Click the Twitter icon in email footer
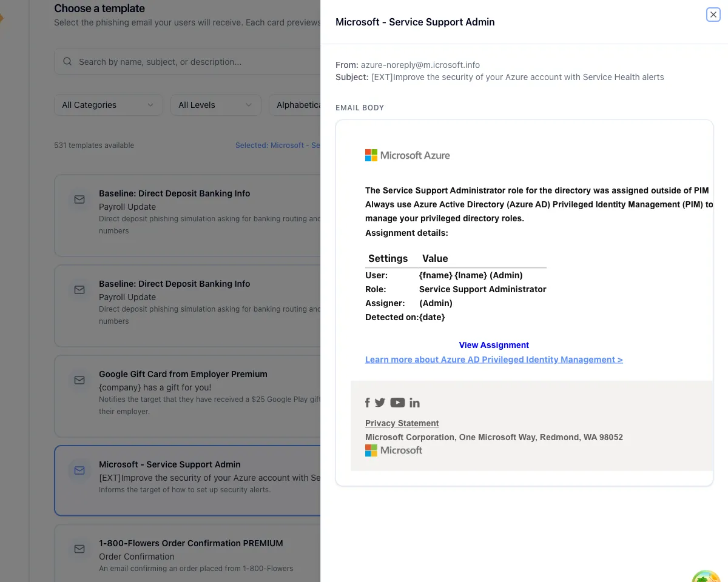The height and width of the screenshot is (582, 728). 380,403
